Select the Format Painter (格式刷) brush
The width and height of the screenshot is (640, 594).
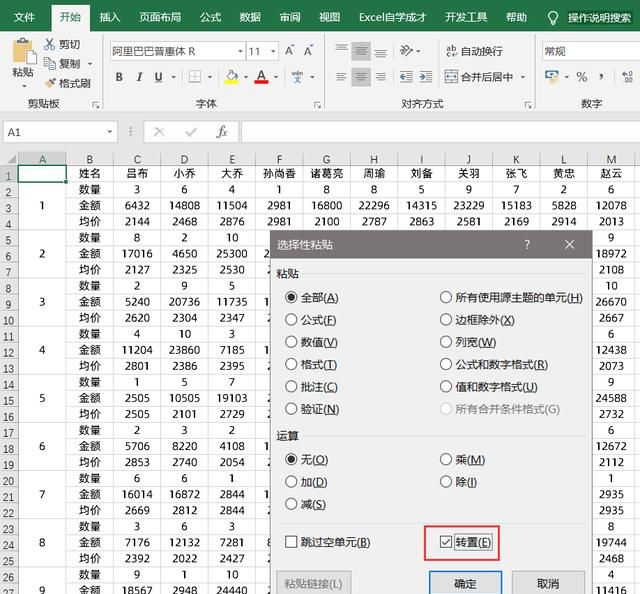(50, 83)
